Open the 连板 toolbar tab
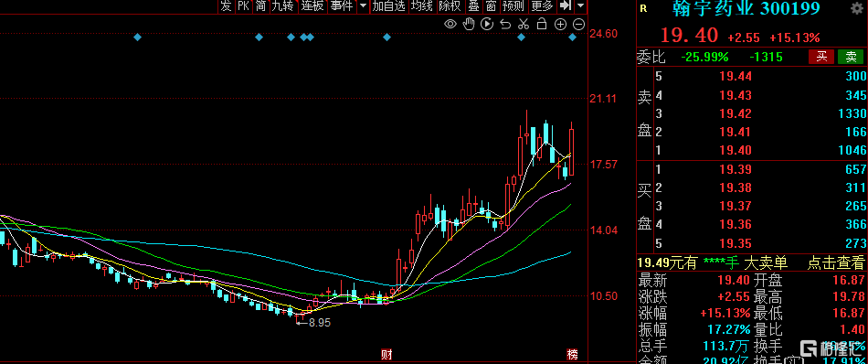The width and height of the screenshot is (868, 364). coord(312,6)
